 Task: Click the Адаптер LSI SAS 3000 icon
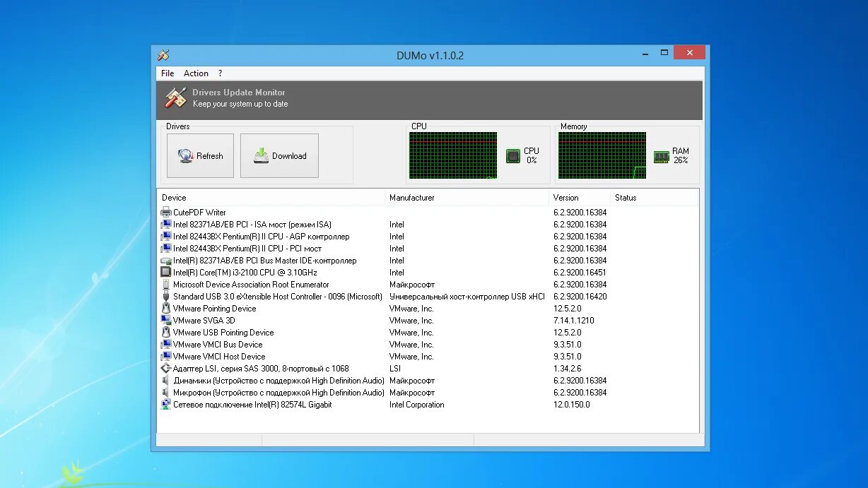166,369
